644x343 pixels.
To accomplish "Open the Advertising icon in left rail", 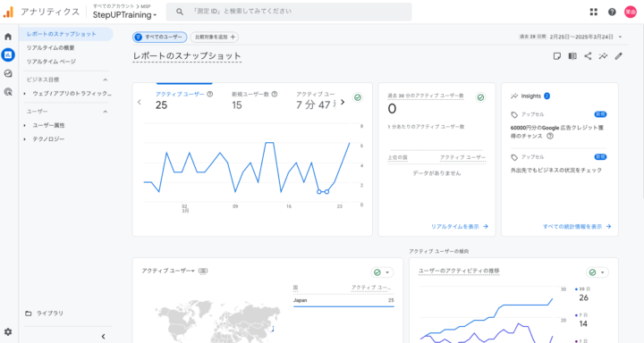I will 8,92.
